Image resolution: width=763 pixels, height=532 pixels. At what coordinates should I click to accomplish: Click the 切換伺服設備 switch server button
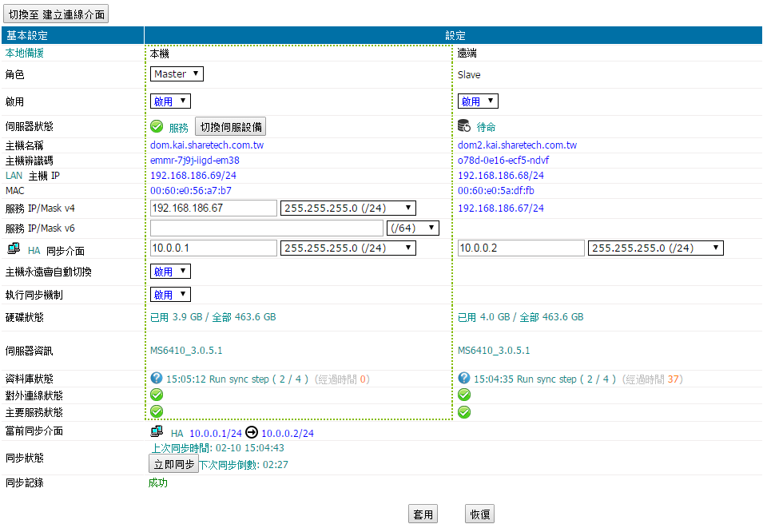(x=230, y=126)
